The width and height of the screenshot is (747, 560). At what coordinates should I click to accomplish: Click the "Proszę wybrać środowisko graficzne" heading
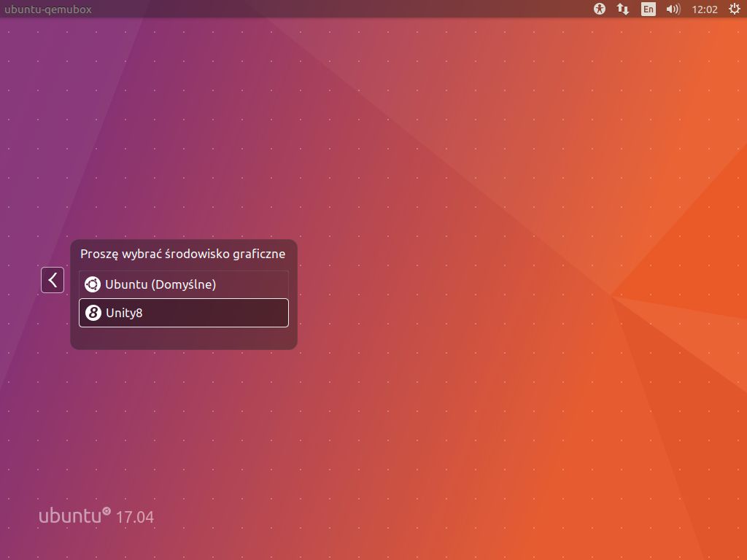click(x=183, y=254)
